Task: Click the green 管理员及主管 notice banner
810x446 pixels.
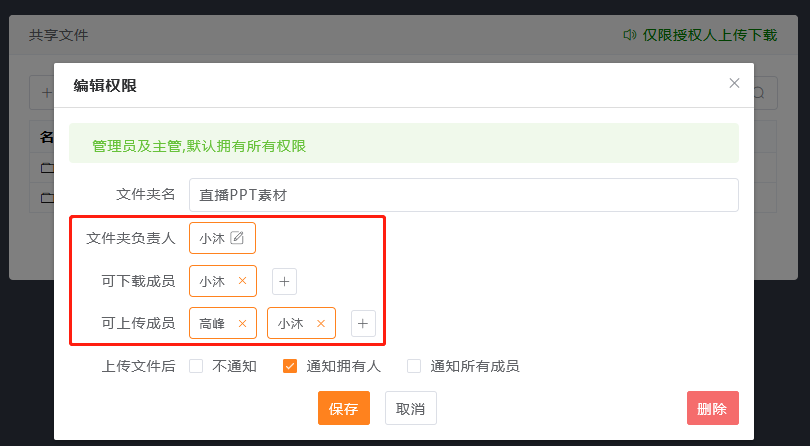Action: 403,145
